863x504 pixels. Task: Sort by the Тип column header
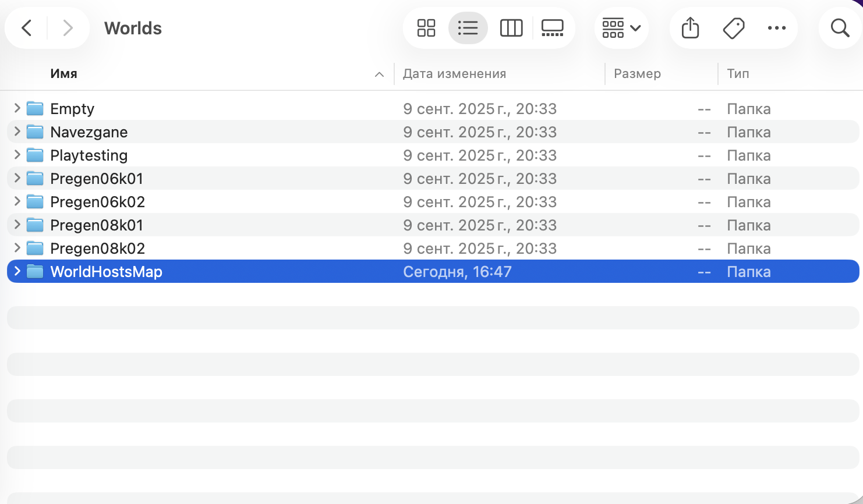738,74
